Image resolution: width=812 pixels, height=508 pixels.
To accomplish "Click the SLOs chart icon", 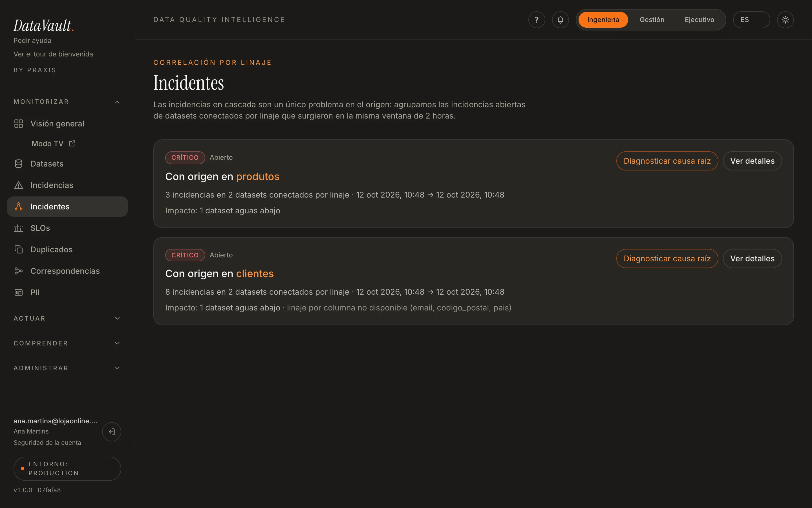I will [18, 228].
